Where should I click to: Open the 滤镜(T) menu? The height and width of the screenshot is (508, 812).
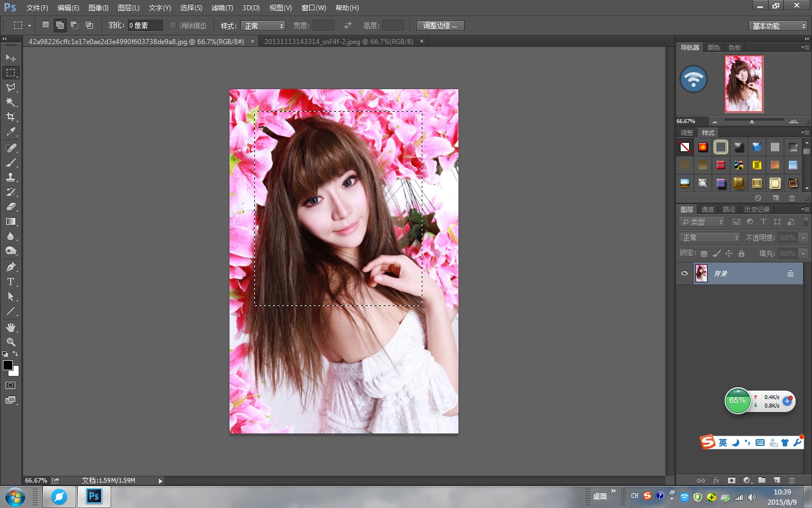tap(222, 8)
